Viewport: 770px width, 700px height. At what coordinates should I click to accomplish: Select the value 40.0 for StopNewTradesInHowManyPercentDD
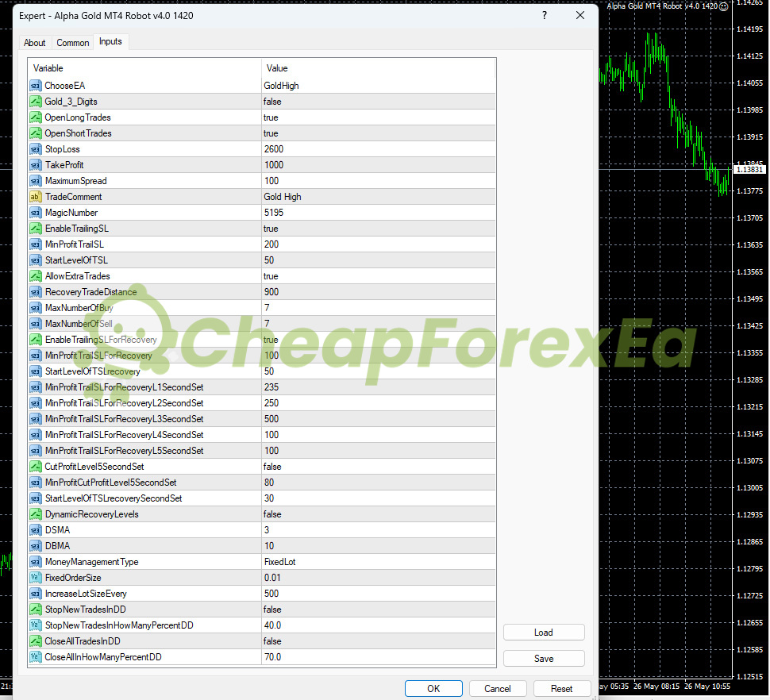272,625
